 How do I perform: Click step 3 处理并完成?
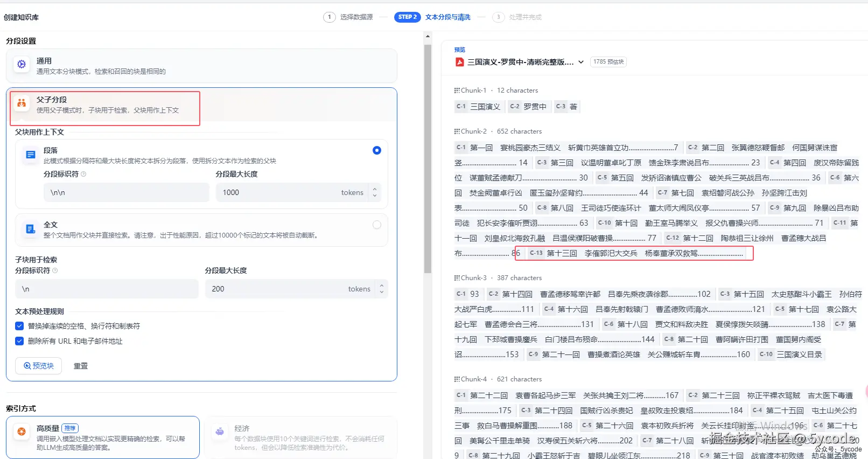pos(517,17)
